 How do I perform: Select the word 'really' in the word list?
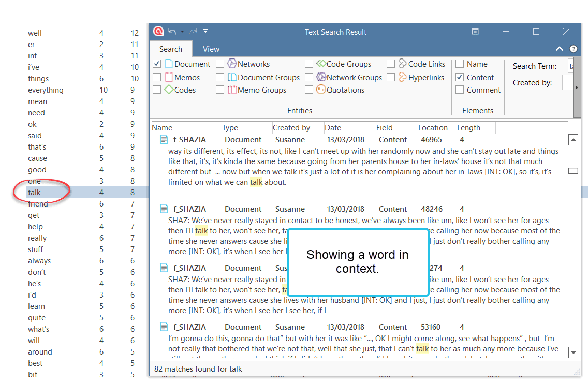(x=37, y=238)
